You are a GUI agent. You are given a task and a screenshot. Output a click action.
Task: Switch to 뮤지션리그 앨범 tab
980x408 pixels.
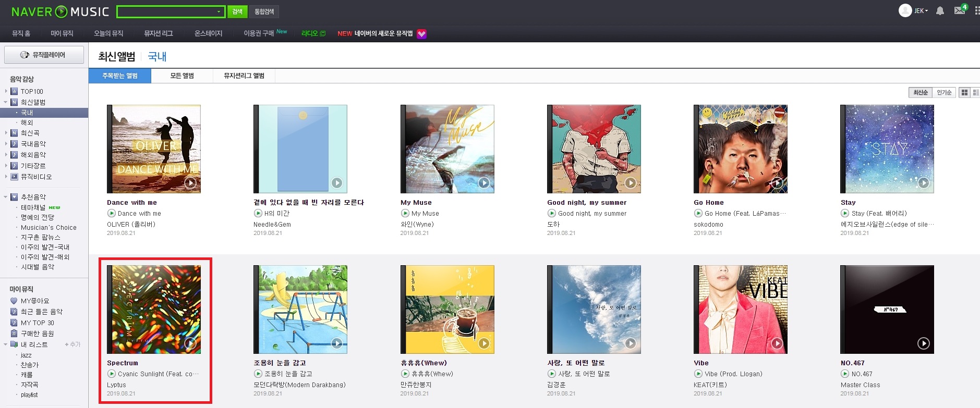pyautogui.click(x=244, y=76)
